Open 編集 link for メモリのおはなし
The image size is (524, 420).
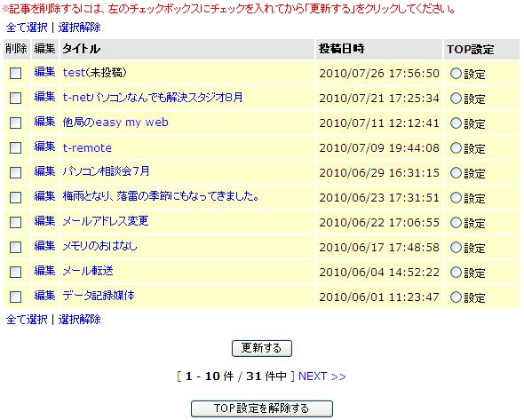tap(44, 246)
